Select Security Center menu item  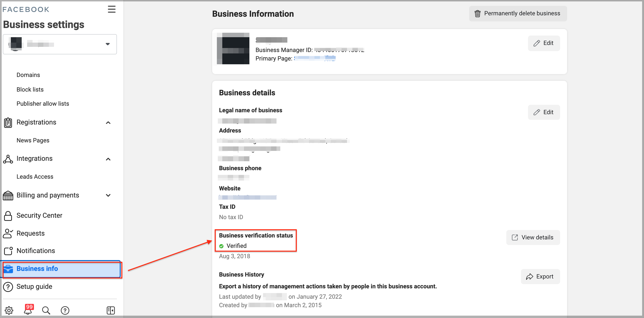tap(39, 215)
